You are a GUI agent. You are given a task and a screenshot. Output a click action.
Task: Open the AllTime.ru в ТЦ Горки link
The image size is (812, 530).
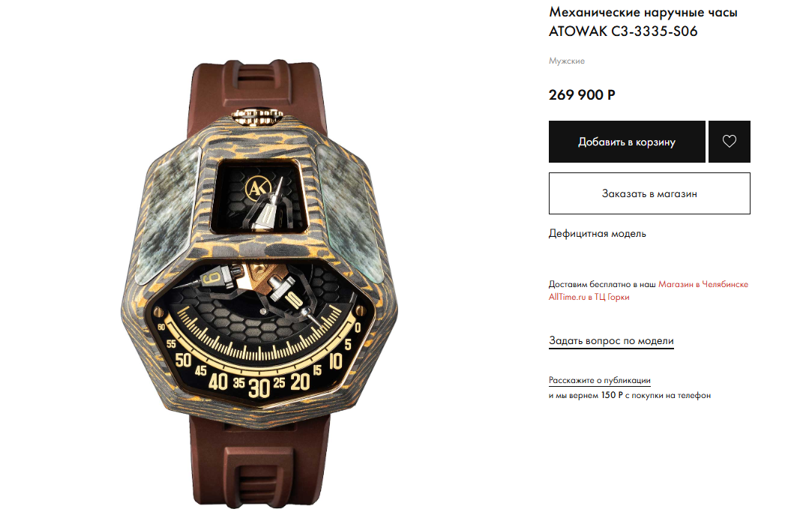[x=589, y=297]
